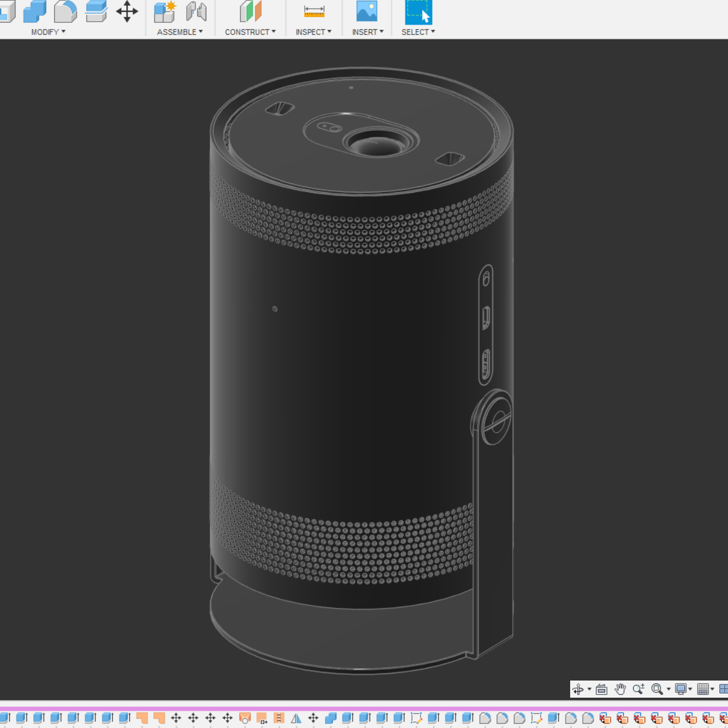Image resolution: width=728 pixels, height=728 pixels.
Task: Click the side port panel on the model
Action: pos(486,324)
